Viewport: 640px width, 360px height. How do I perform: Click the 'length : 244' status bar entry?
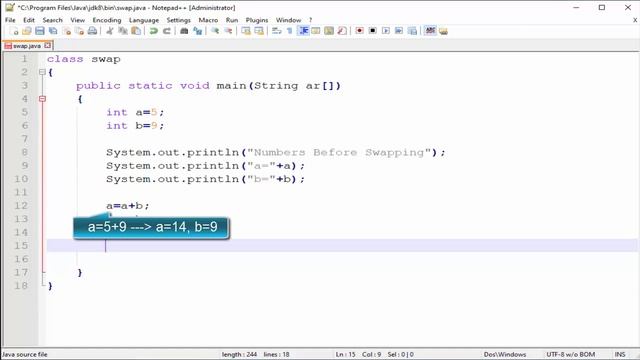[x=239, y=354]
